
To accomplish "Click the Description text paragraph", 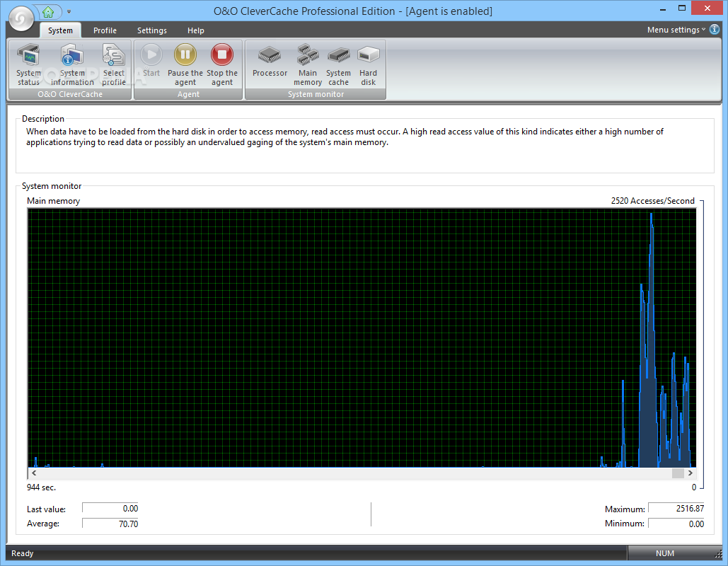I will (345, 137).
